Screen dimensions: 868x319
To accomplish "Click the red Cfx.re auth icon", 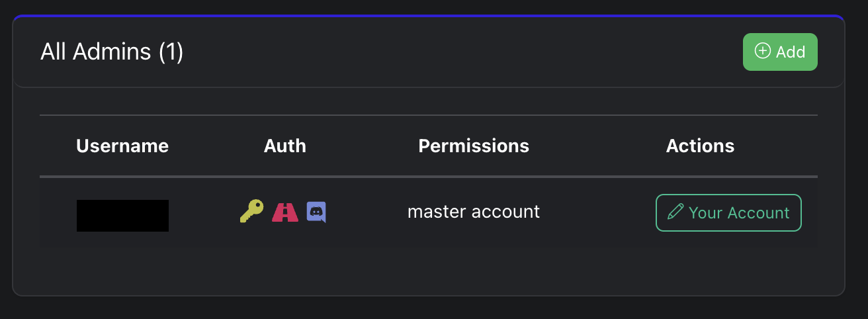I will coord(285,212).
